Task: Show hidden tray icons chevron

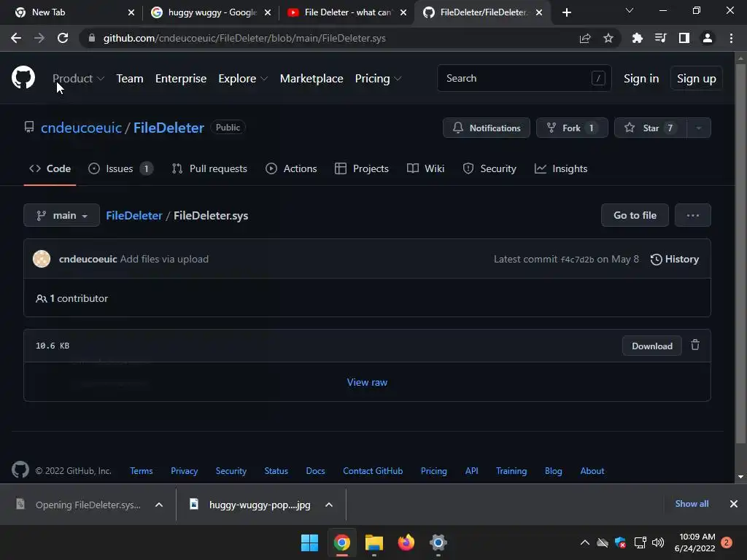Action: point(584,542)
